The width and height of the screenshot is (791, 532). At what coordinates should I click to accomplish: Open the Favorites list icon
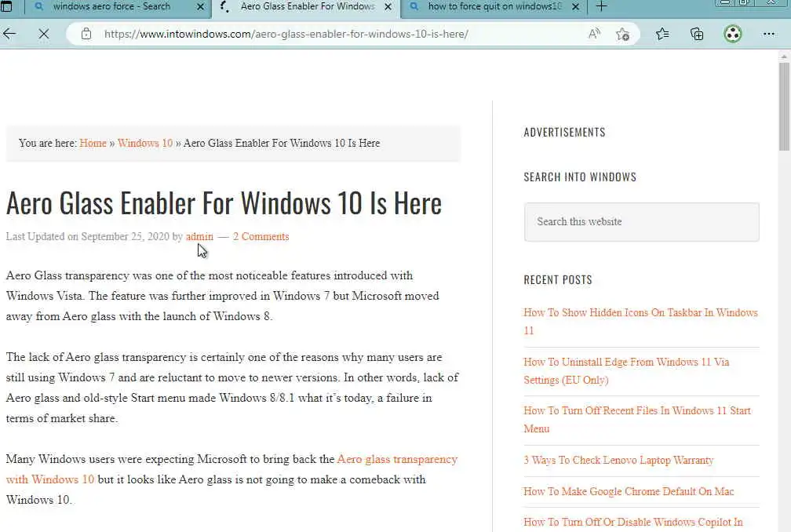[x=662, y=34]
